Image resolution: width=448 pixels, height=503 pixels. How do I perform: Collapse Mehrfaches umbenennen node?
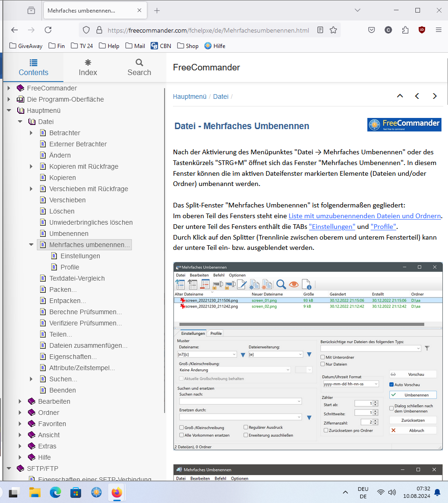[31, 244]
